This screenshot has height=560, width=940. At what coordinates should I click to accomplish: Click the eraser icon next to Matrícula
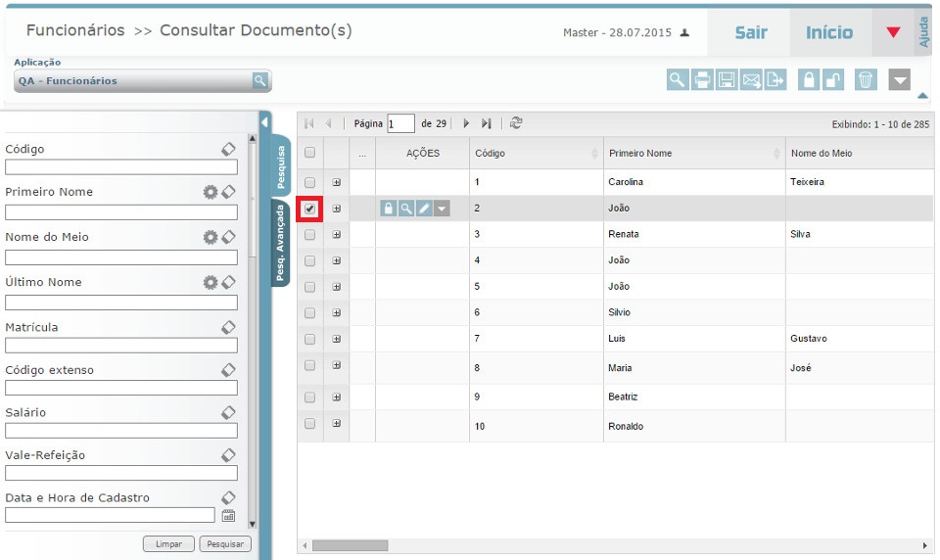[228, 327]
